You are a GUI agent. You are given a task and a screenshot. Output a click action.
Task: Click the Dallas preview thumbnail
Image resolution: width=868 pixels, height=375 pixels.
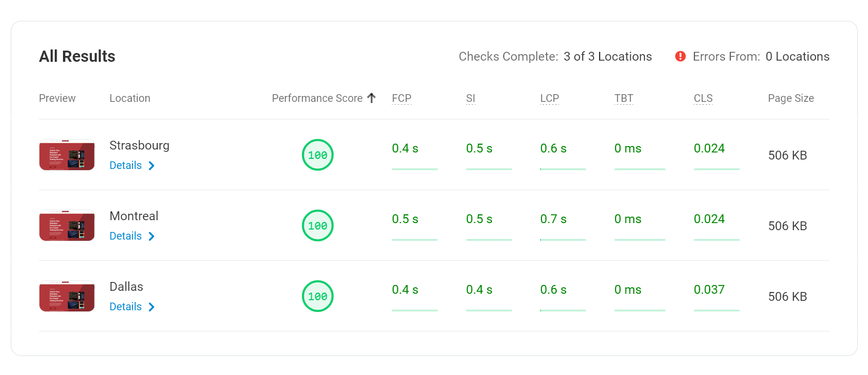[66, 296]
